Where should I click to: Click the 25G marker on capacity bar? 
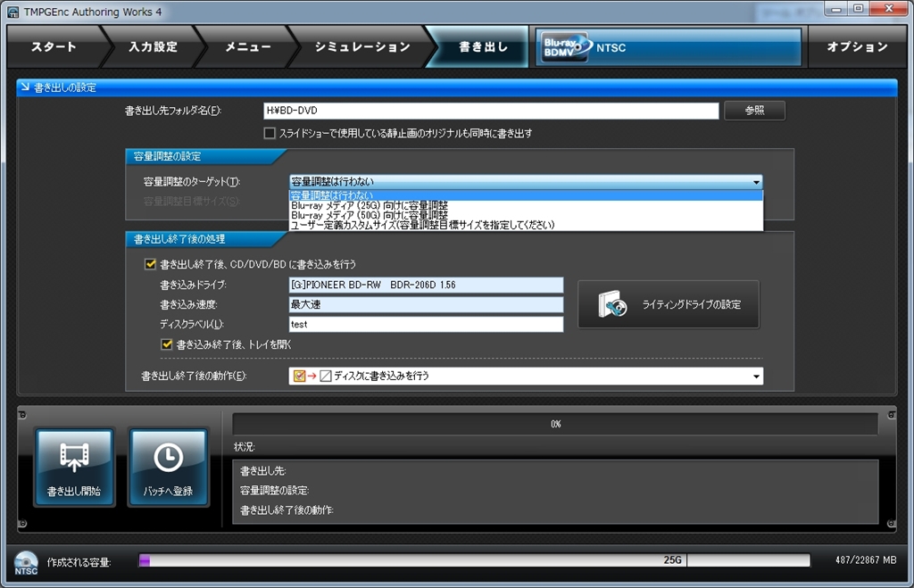(x=673, y=560)
